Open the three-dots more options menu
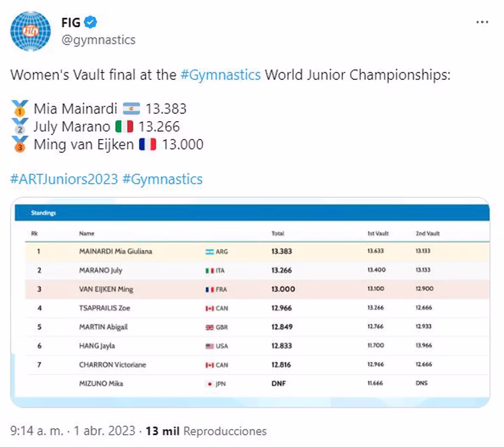This screenshot has height=447, width=504. coord(482,22)
